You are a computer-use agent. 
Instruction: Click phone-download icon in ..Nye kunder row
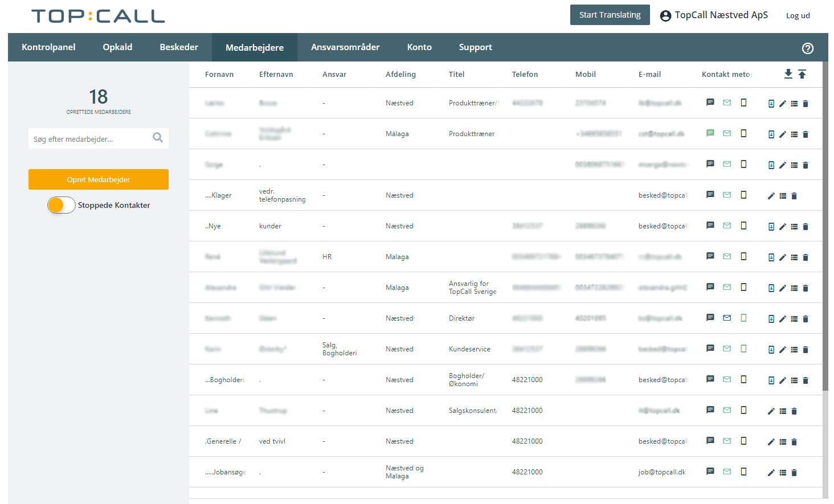pyautogui.click(x=771, y=227)
